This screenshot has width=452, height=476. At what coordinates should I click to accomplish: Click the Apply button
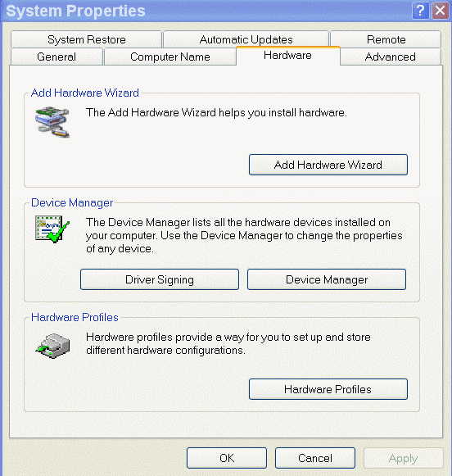(404, 458)
